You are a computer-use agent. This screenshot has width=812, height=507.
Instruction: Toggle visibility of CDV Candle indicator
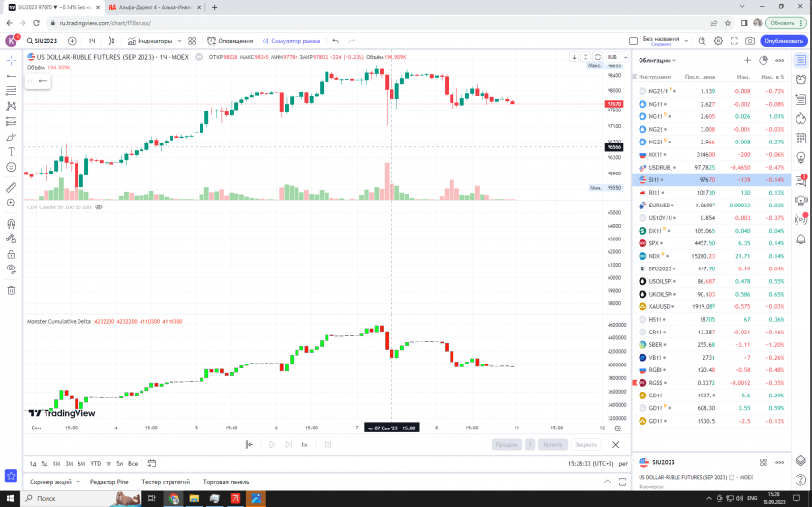(99, 207)
